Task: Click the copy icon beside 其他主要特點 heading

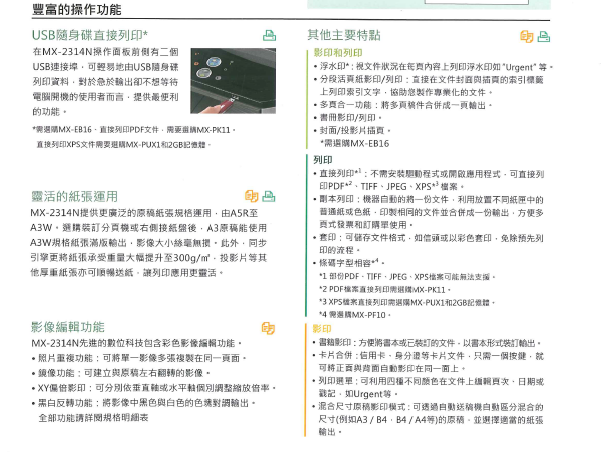Action: 527,36
